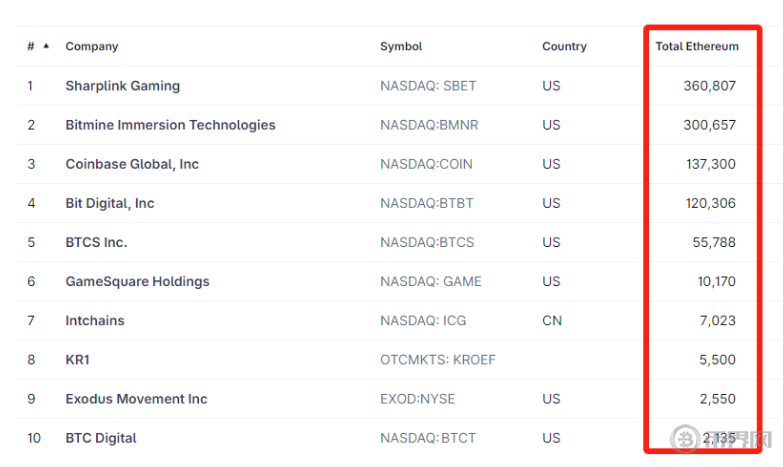Click the sort arrow beside the # column

46,46
